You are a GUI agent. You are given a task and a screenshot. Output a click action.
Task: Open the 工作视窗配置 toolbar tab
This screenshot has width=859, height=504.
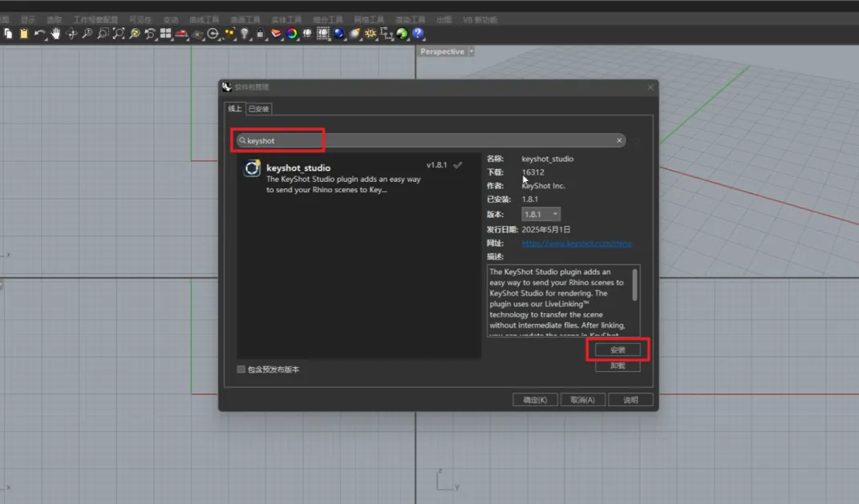(x=96, y=20)
